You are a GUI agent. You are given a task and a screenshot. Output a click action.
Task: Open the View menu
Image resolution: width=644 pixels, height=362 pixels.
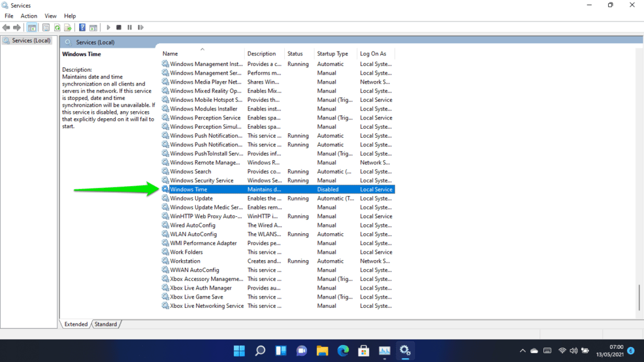pyautogui.click(x=50, y=16)
